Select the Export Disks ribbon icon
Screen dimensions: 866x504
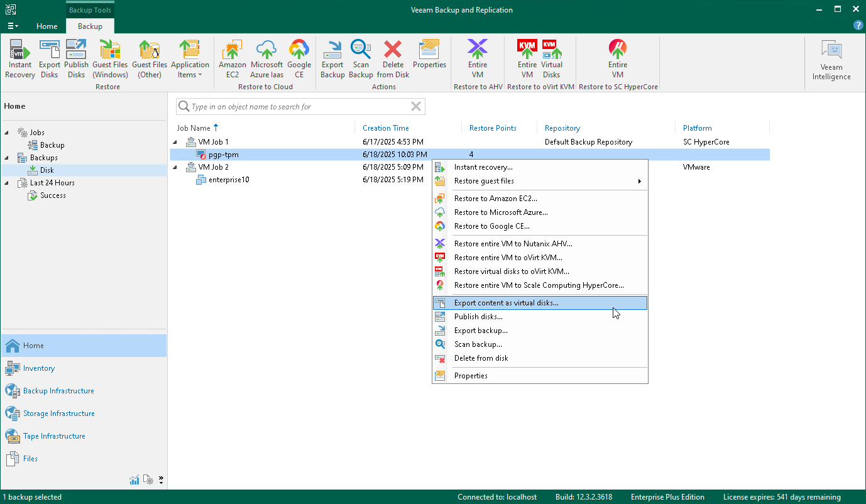pyautogui.click(x=49, y=57)
